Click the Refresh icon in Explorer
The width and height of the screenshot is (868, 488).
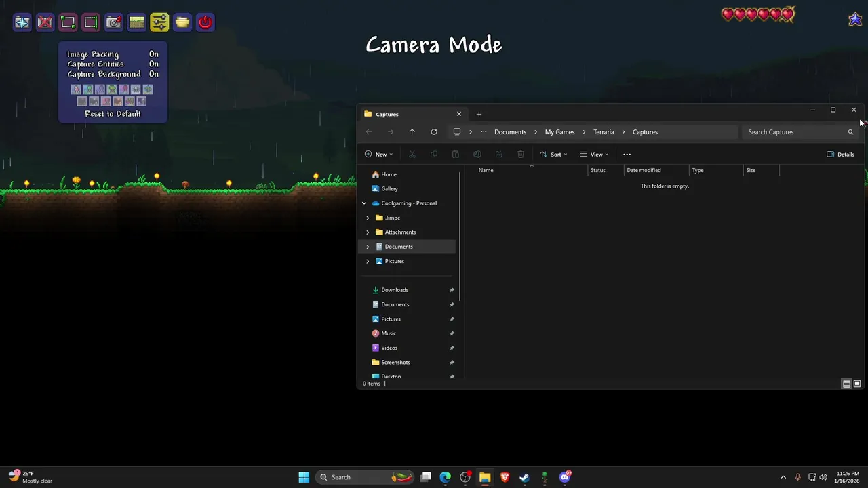[433, 132]
